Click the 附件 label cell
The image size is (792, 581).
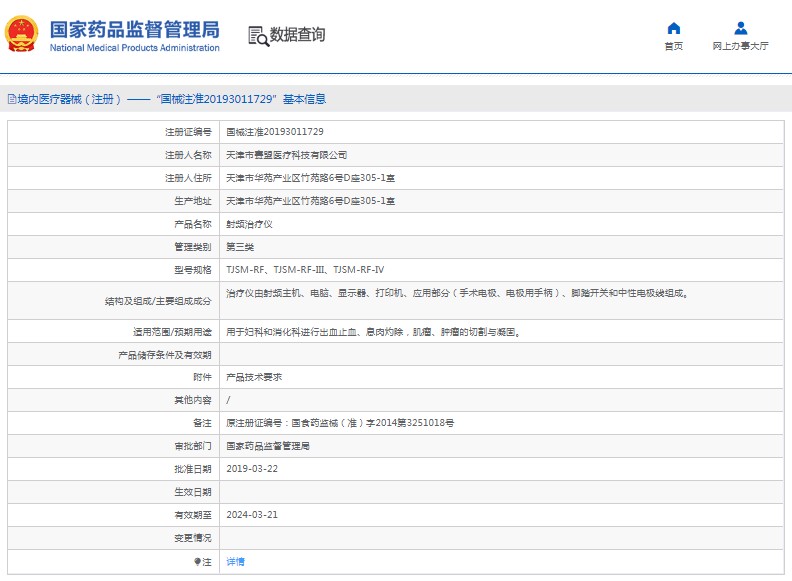(x=114, y=377)
